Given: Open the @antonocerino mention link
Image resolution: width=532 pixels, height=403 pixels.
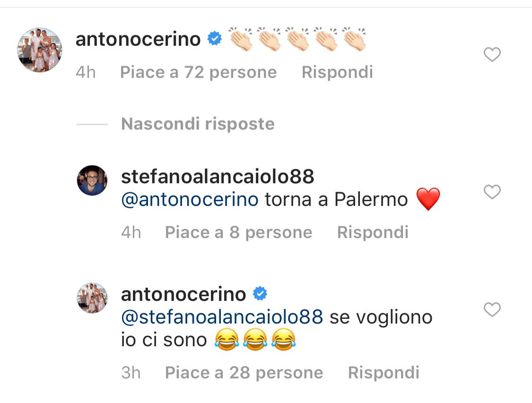Looking at the screenshot, I should tap(190, 199).
